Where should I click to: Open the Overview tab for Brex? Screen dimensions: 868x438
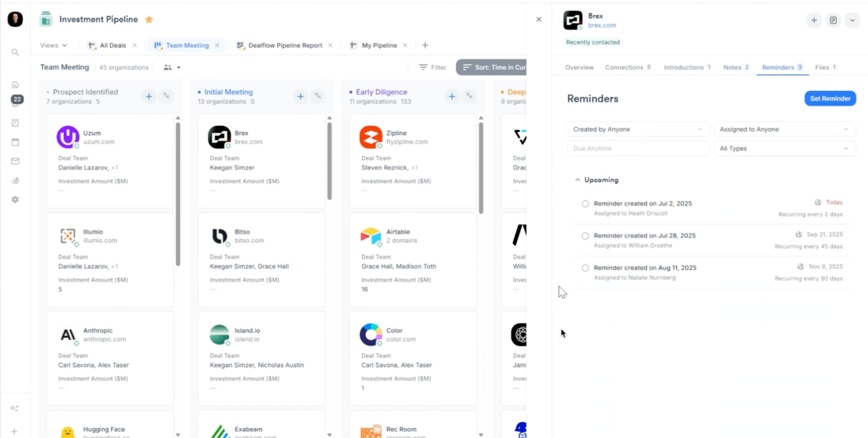(x=579, y=67)
